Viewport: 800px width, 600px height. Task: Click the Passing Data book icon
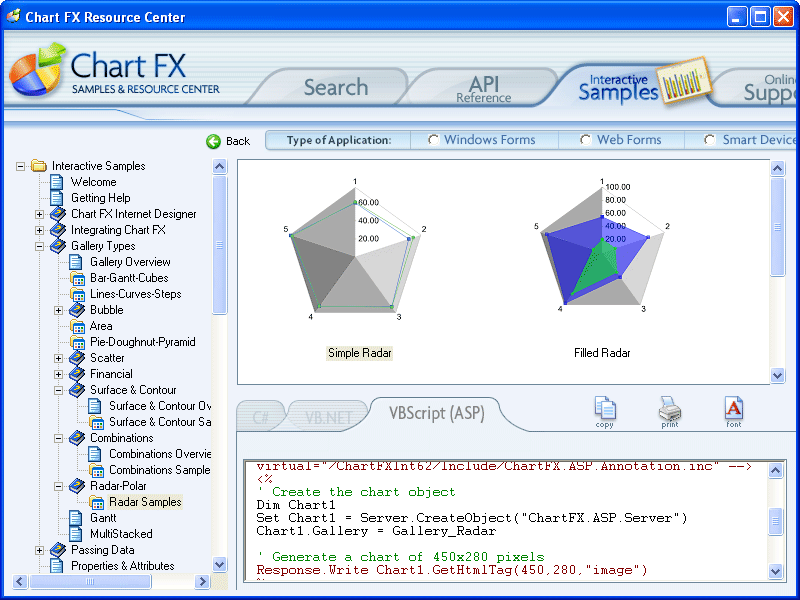coord(58,550)
